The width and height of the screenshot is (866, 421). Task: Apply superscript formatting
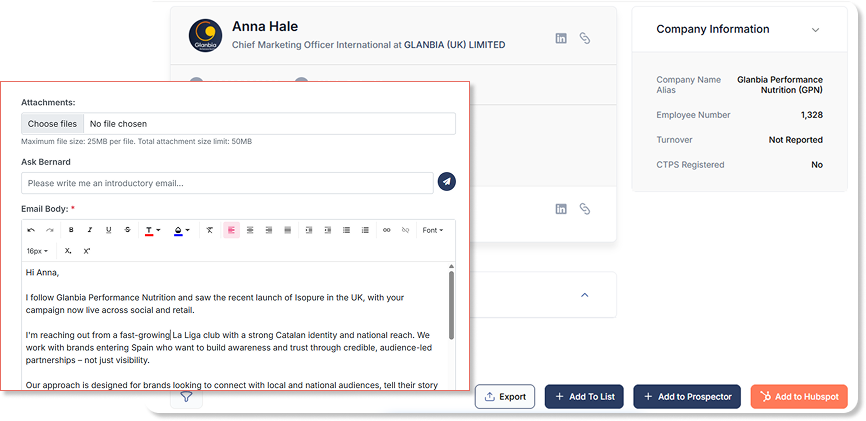coord(87,251)
